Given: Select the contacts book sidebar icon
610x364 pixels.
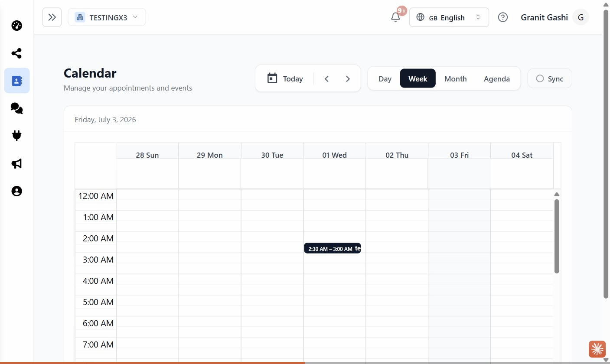Looking at the screenshot, I should [x=17, y=81].
